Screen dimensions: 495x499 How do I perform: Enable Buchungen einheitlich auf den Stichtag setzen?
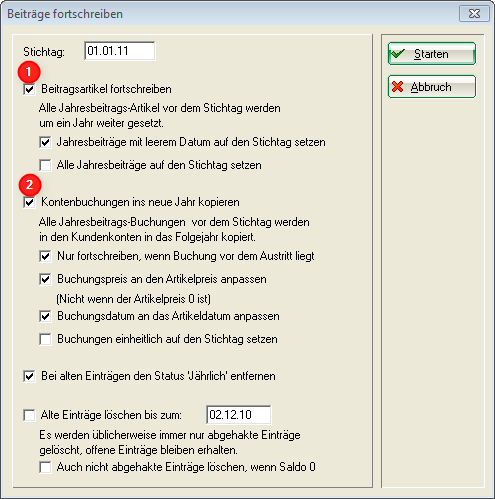(45, 339)
